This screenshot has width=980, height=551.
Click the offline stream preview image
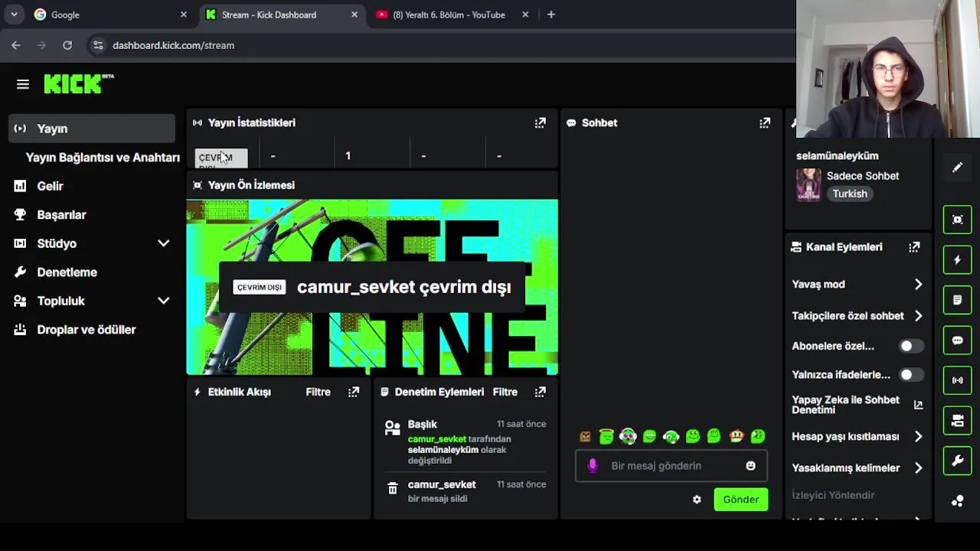[372, 287]
